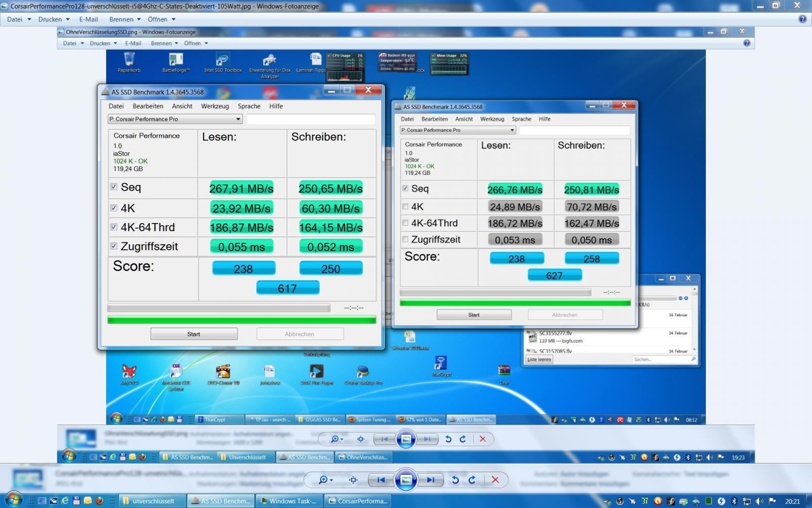The image size is (812, 508).
Task: Click text field beside left drive dropdown
Action: coord(311,119)
